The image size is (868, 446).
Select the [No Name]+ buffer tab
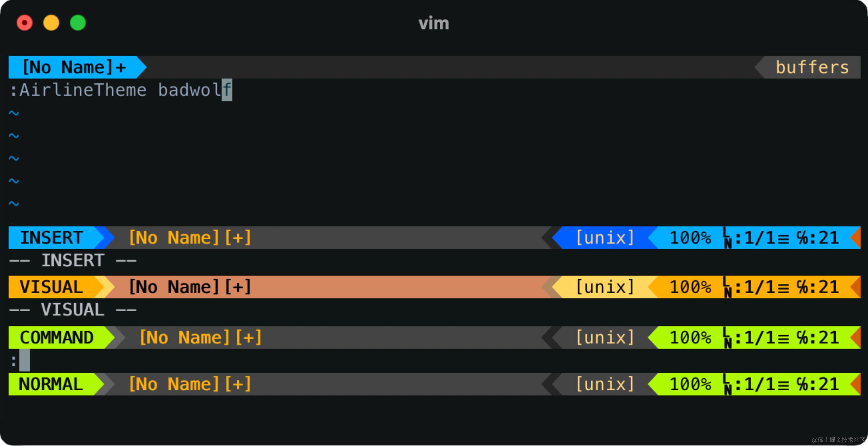(74, 67)
